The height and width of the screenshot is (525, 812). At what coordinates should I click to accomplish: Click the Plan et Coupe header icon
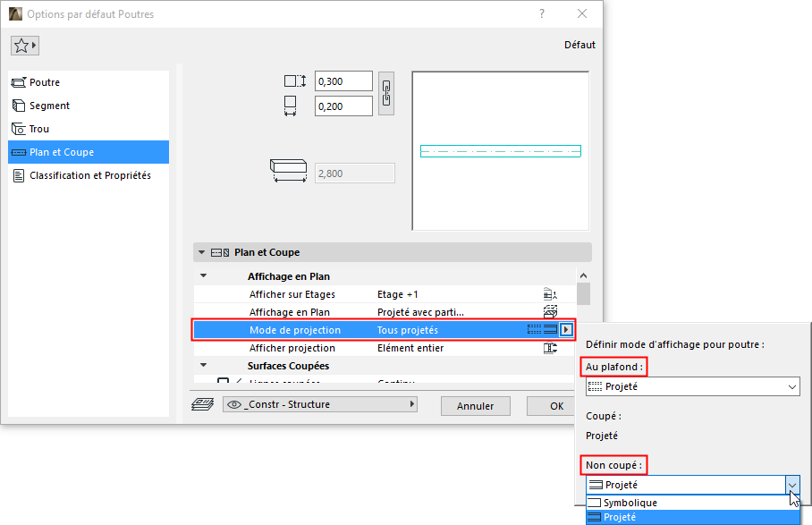click(x=220, y=252)
